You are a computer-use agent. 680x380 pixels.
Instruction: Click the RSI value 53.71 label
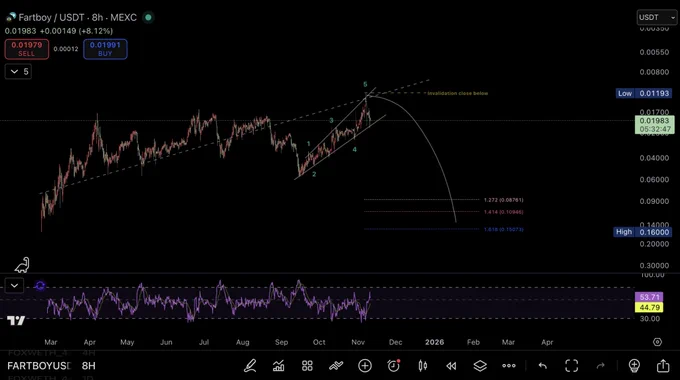pos(649,297)
